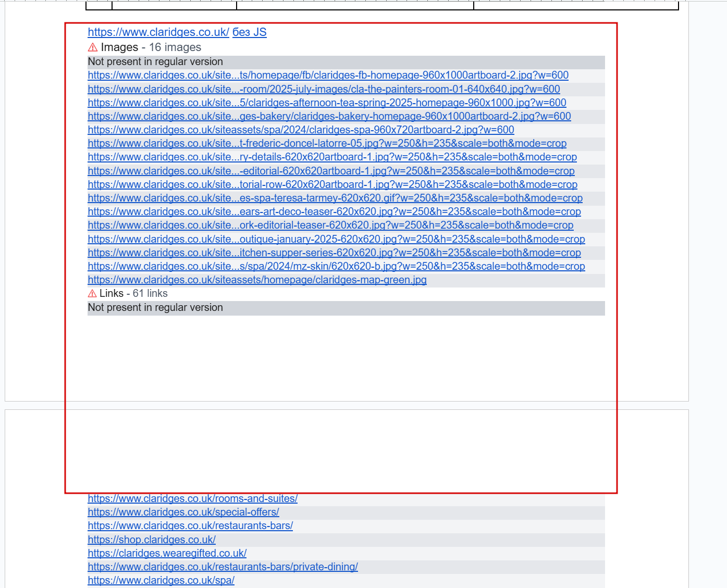This screenshot has width=727, height=588.
Task: Open the ry-details-620x620artboard-1.jpg link
Action: coord(332,157)
